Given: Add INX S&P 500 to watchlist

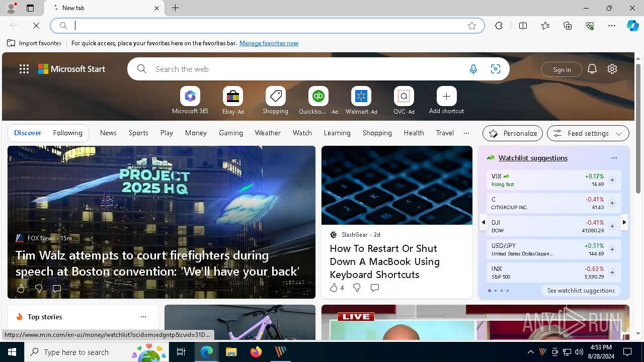Looking at the screenshot, I should (612, 273).
